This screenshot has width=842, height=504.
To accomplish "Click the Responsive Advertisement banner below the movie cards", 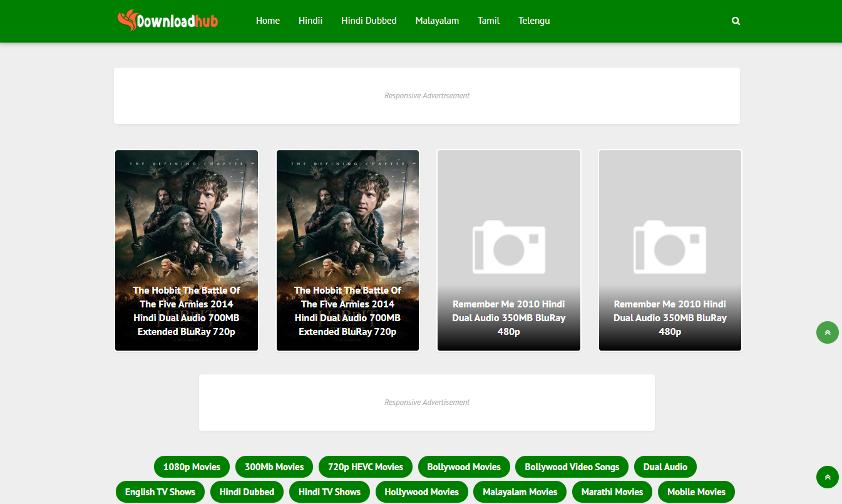I will [x=427, y=403].
